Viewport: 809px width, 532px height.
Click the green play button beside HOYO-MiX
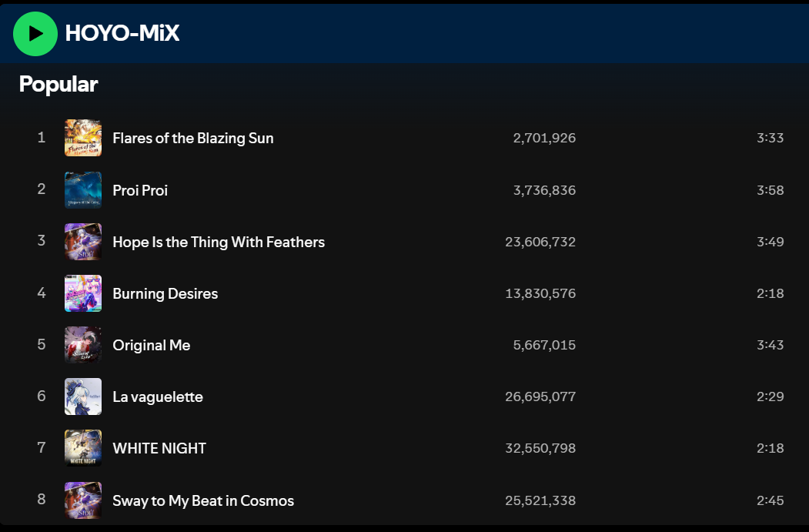35,34
